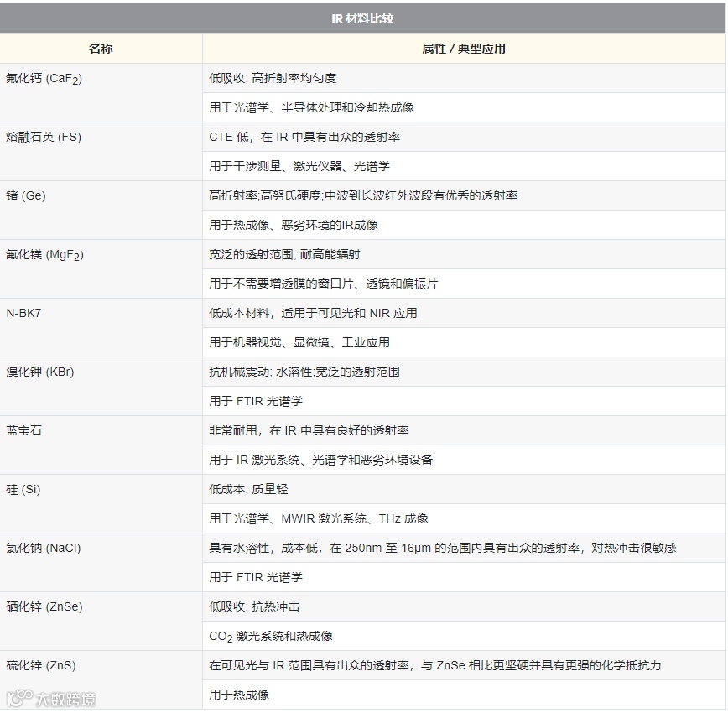Select the '具有水溶性，成本低' NaCl property row
728x713 pixels.
[x=464, y=548]
